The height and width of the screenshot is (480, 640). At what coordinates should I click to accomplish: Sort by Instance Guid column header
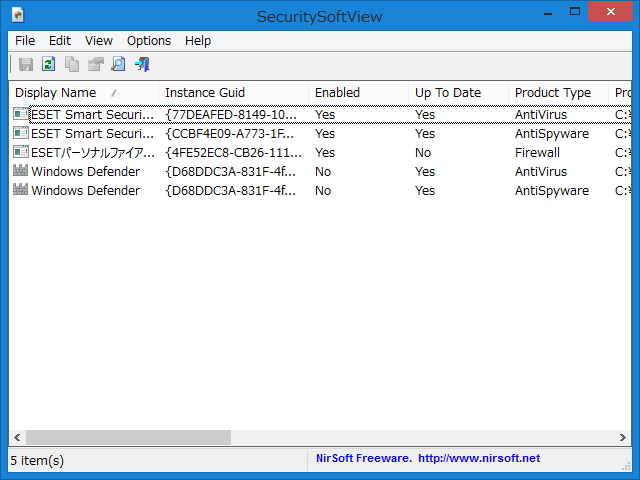click(x=233, y=93)
